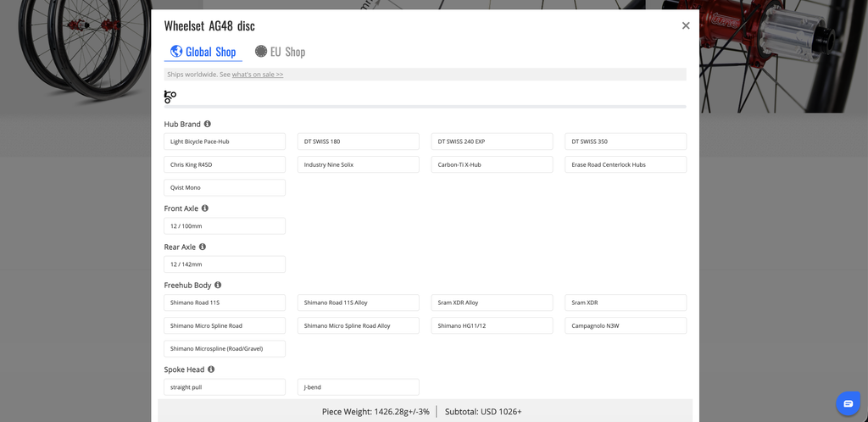The image size is (868, 422).
Task: Select J-bend spoke head
Action: point(359,387)
